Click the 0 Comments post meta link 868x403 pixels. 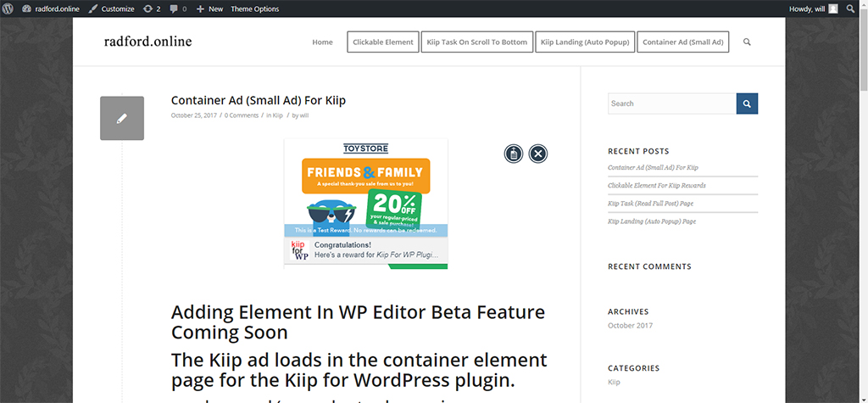click(242, 115)
